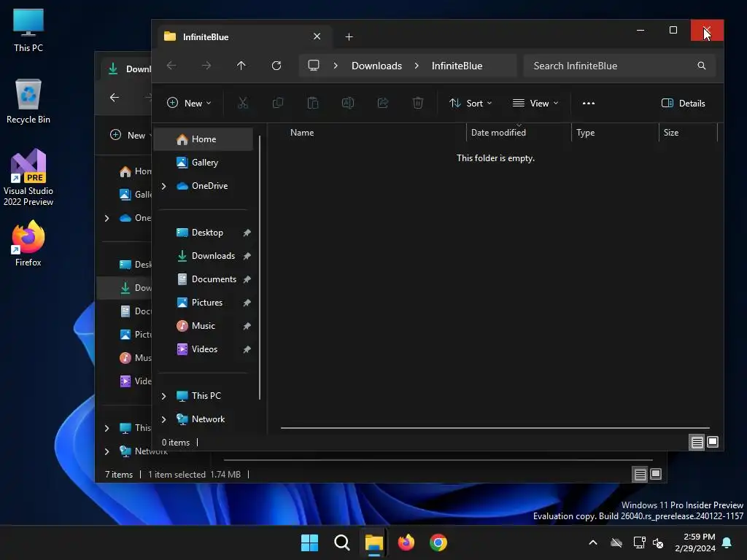Switch to large thumbnails view icon in InfiniteBlue
747x560 pixels.
pos(713,442)
